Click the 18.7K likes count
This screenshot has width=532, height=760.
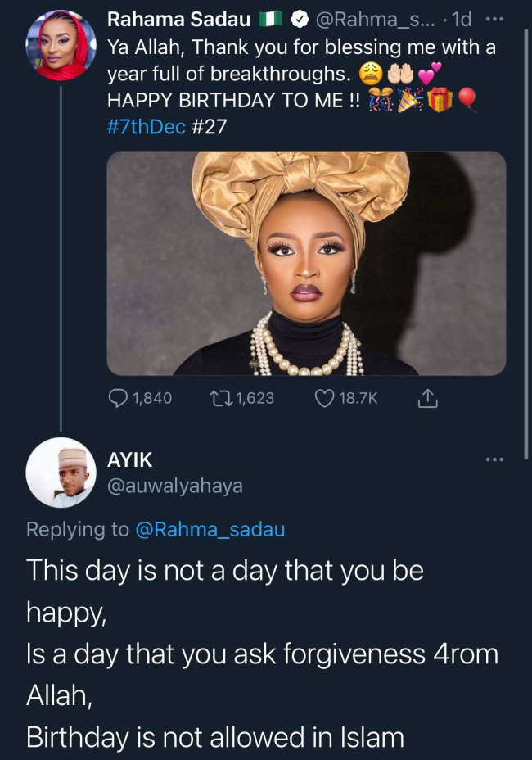pyautogui.click(x=358, y=398)
